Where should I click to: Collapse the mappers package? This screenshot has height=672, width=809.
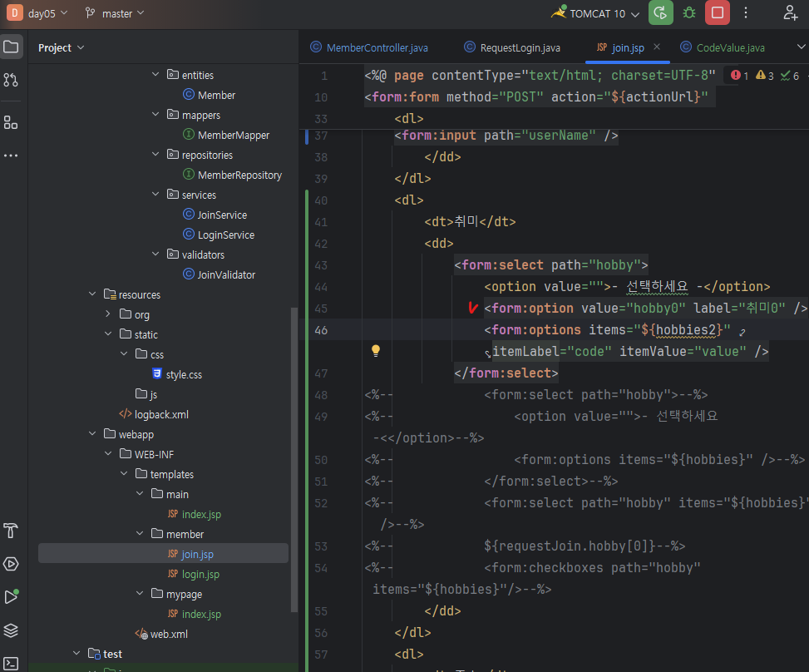(155, 114)
